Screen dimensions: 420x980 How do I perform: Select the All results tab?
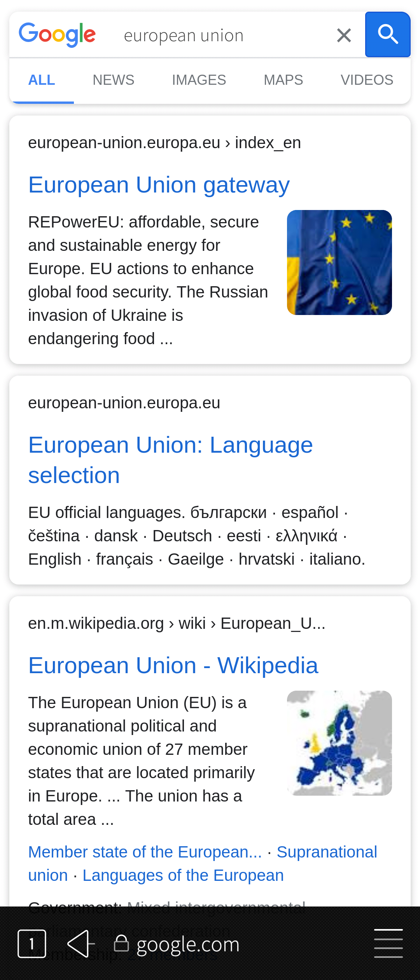coord(42,80)
